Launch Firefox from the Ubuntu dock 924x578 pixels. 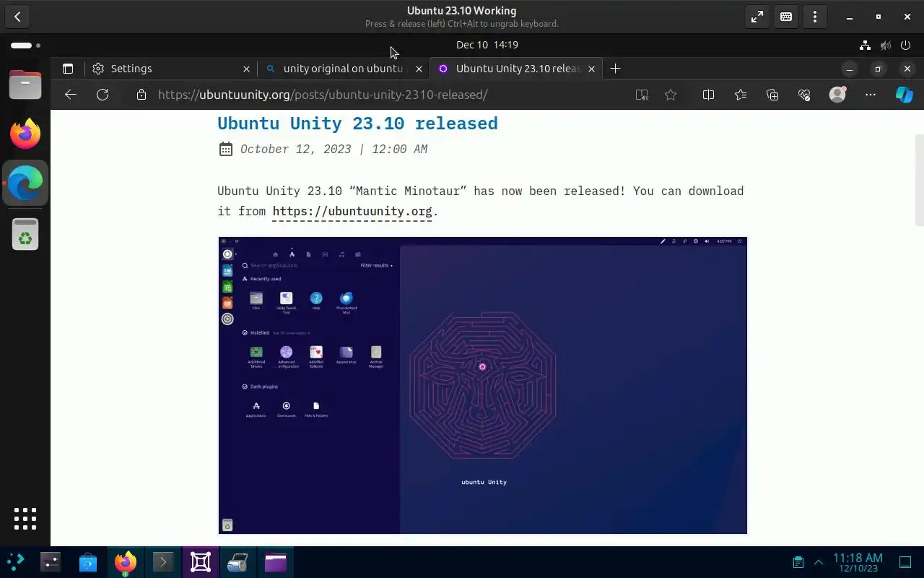pos(25,134)
